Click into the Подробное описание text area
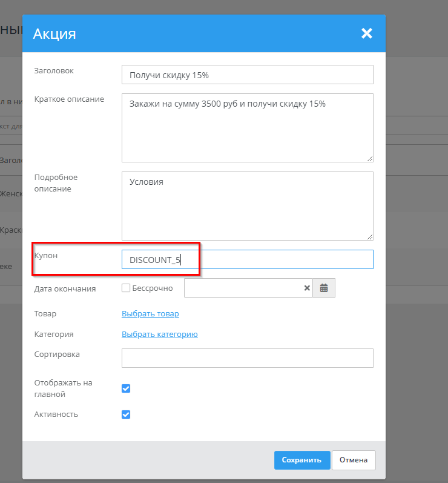Image resolution: width=448 pixels, height=483 pixels. click(x=248, y=206)
